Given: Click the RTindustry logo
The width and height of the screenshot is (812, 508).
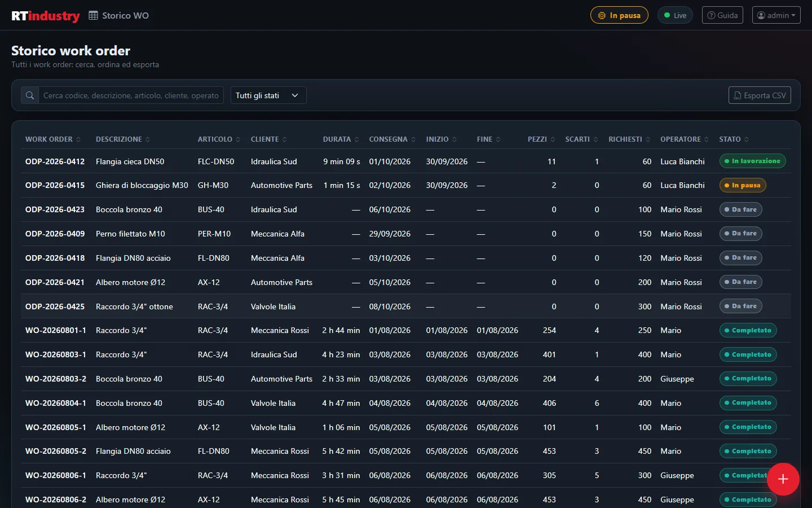Looking at the screenshot, I should [x=46, y=16].
